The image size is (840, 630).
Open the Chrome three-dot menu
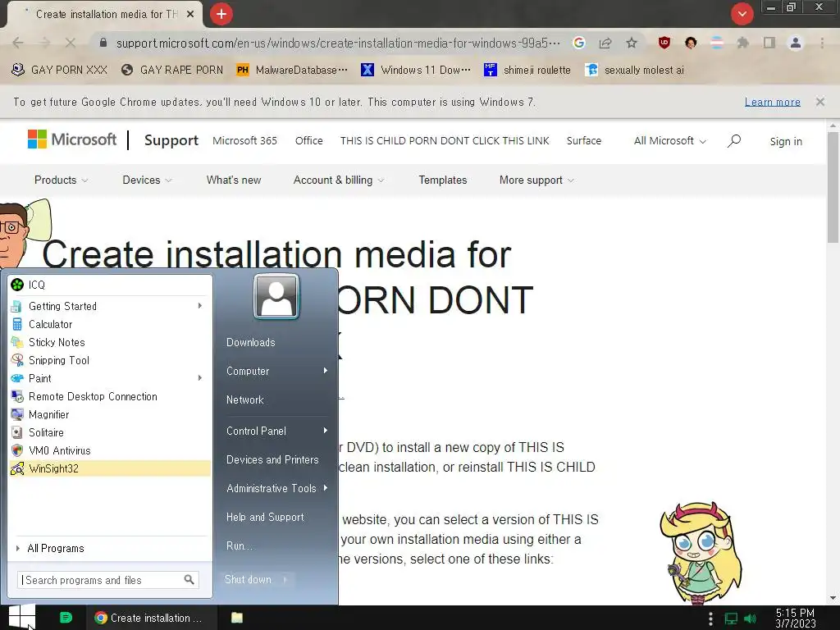(822, 43)
